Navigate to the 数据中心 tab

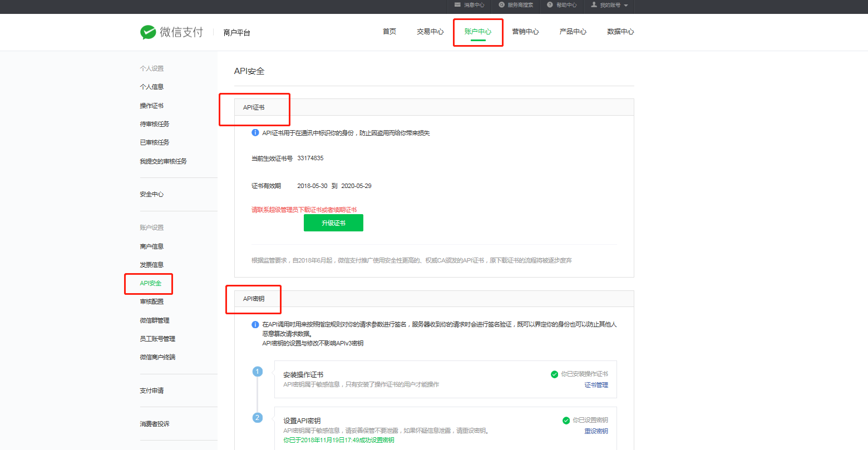click(x=620, y=32)
